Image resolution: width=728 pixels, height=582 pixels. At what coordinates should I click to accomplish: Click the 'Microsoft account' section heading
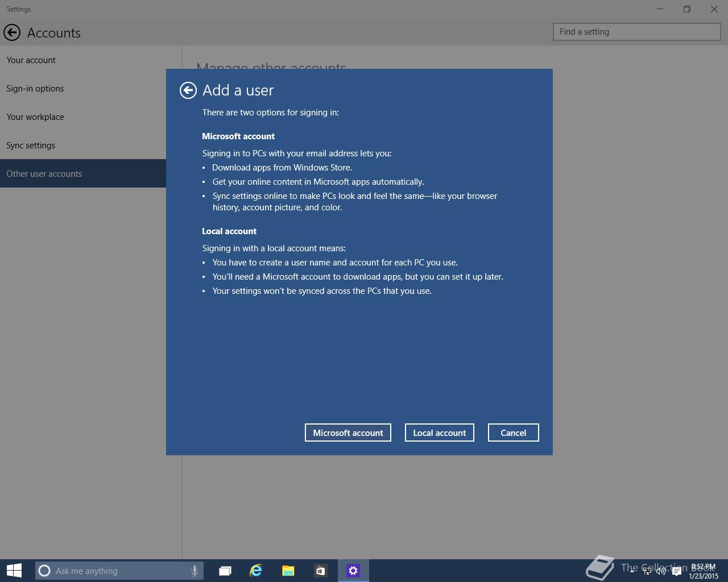(x=238, y=136)
